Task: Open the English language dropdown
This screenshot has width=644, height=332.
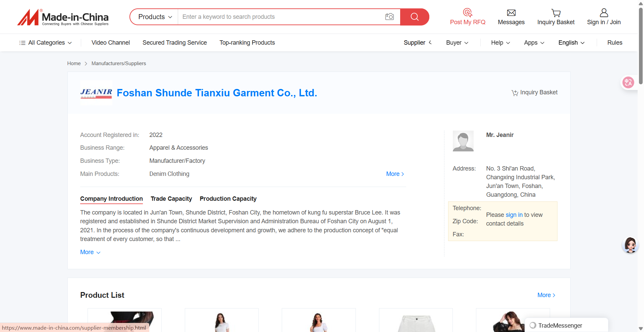Action: click(x=571, y=43)
